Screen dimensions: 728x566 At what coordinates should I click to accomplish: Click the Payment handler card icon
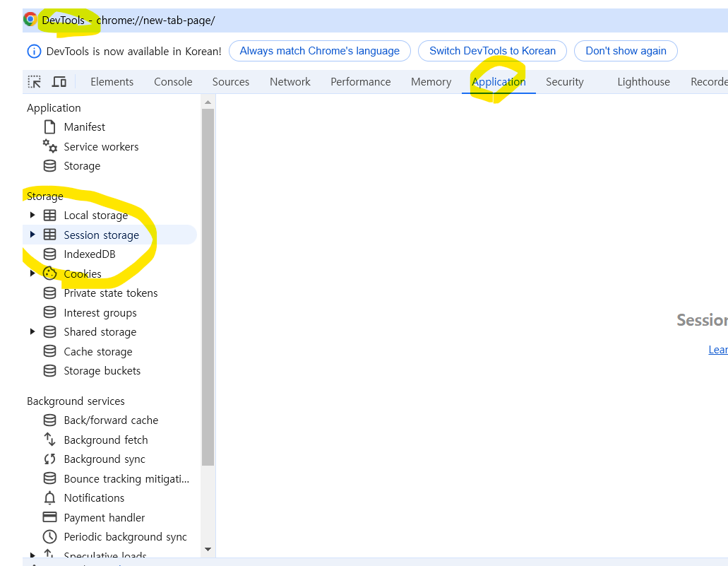tap(49, 517)
